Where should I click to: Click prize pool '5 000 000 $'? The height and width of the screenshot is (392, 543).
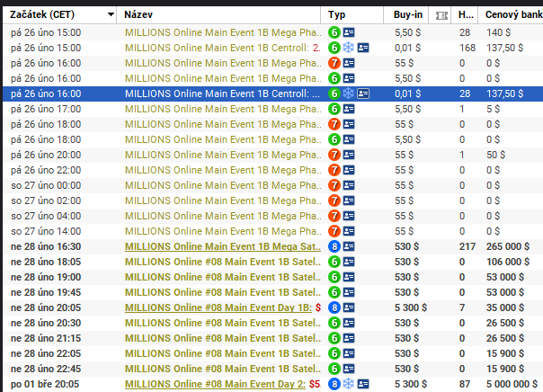pyautogui.click(x=512, y=384)
